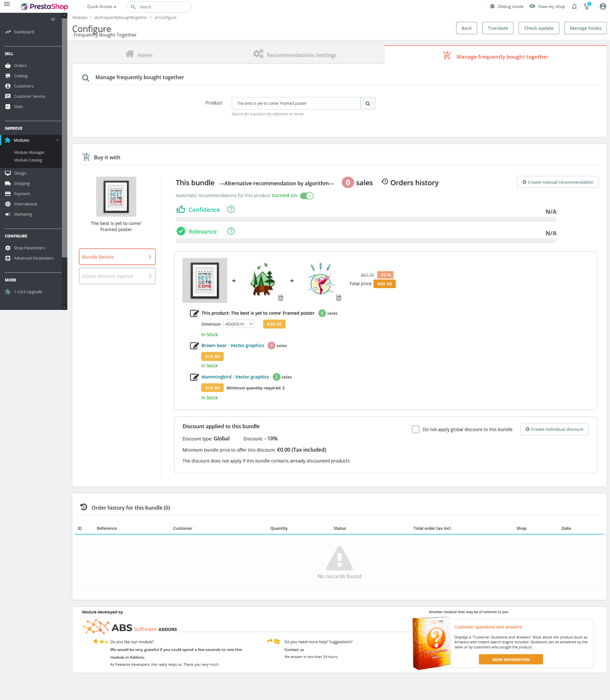Expand the Global discount applied item
Screen dimensions: 610x700
click(117, 276)
